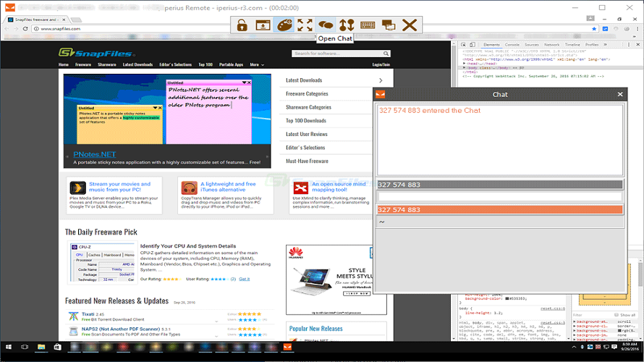The height and width of the screenshot is (362, 644).
Task: Toggle the paint palette icon in toolbar
Action: point(284,25)
